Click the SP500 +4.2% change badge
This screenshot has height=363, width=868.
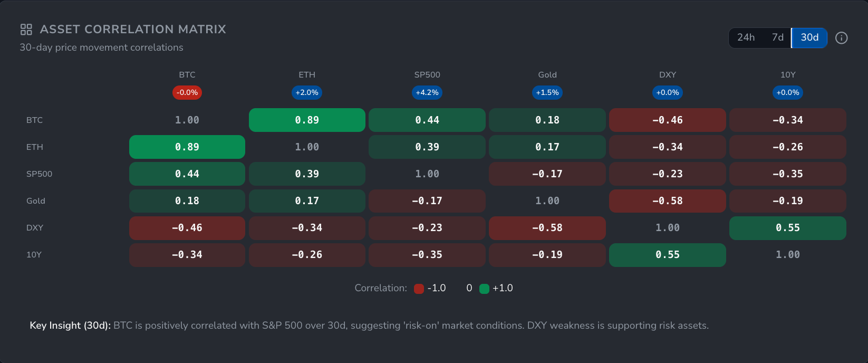[x=427, y=93]
